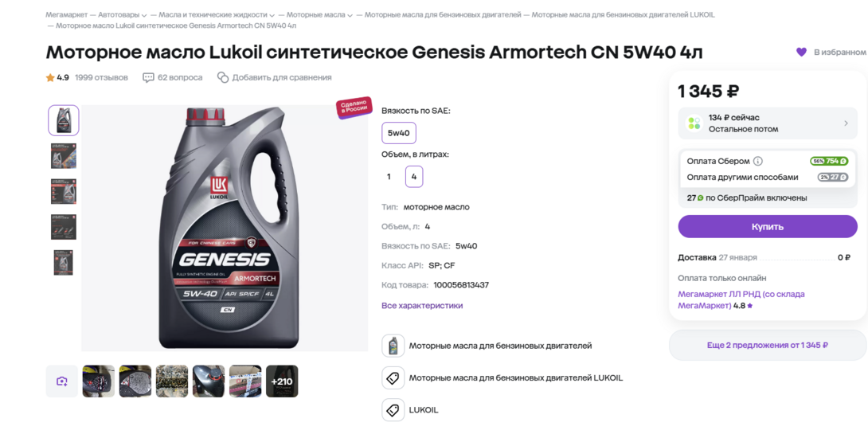Viewport: 868px width, 438px height.
Task: Open the +210 more photos thumbnail
Action: click(x=282, y=381)
